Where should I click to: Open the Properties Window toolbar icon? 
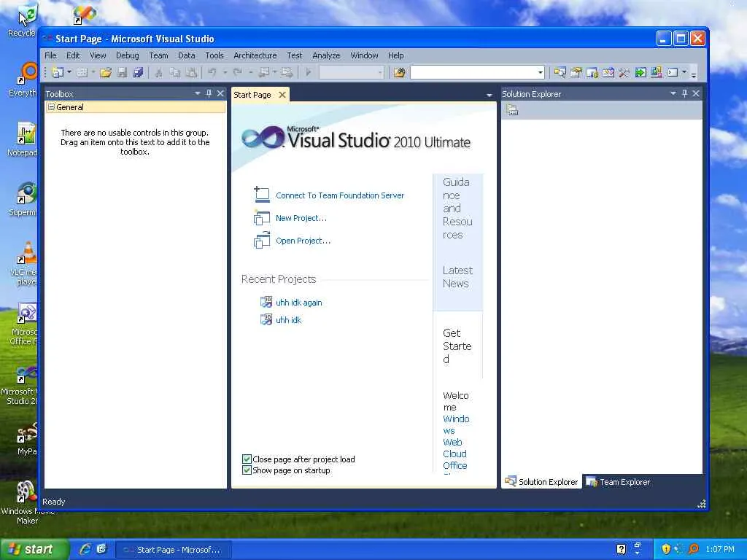[576, 72]
